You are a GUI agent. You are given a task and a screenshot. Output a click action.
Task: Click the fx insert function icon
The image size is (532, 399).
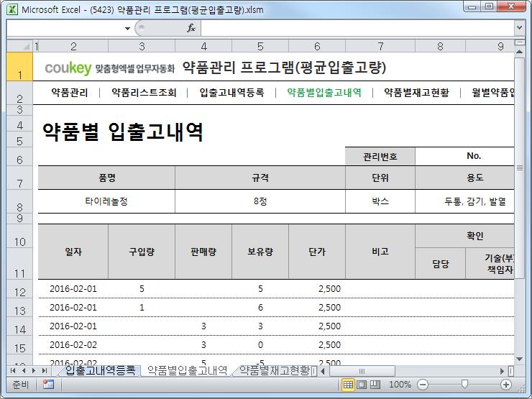pos(191,28)
